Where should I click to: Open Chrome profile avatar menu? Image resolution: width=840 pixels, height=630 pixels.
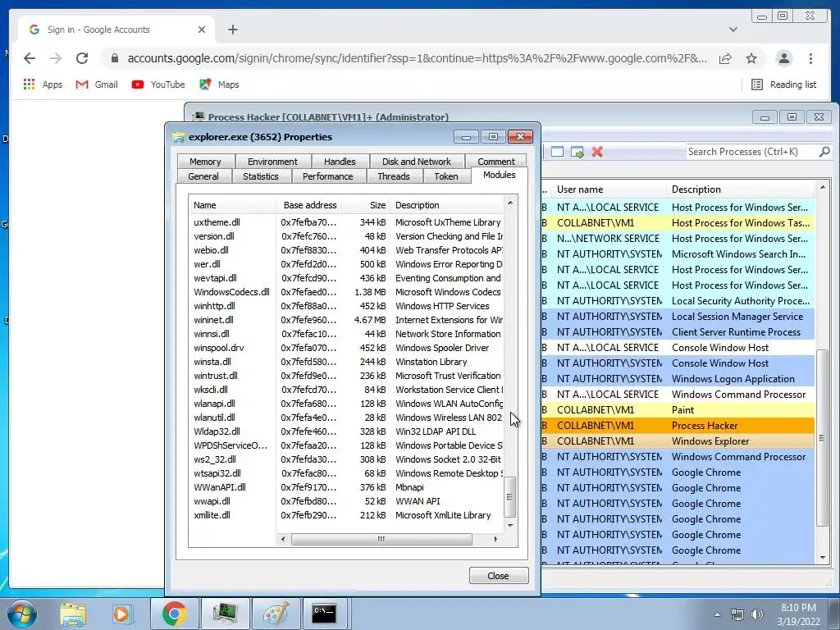pos(783,58)
